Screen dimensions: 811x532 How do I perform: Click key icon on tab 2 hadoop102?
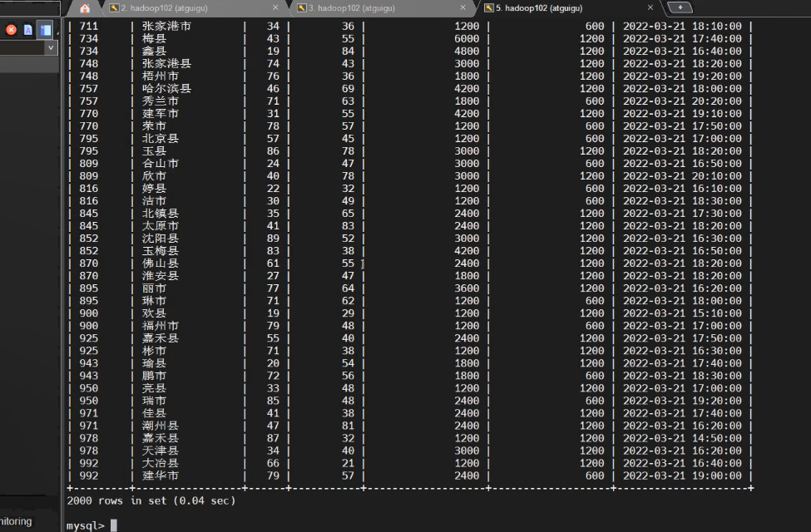pyautogui.click(x=114, y=7)
